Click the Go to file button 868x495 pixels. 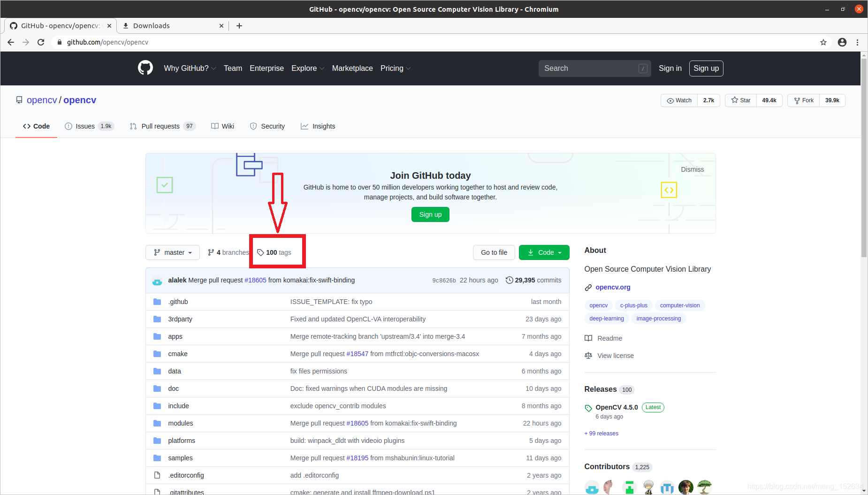494,252
